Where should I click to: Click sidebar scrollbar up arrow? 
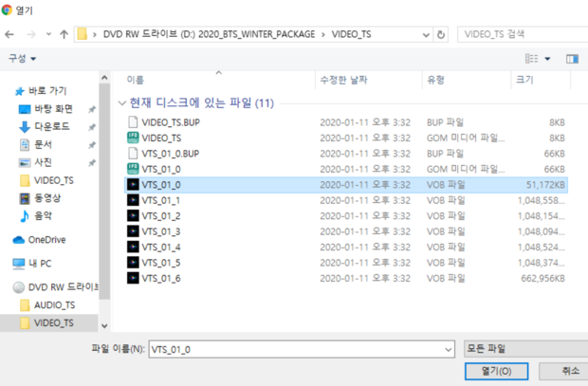(104, 78)
